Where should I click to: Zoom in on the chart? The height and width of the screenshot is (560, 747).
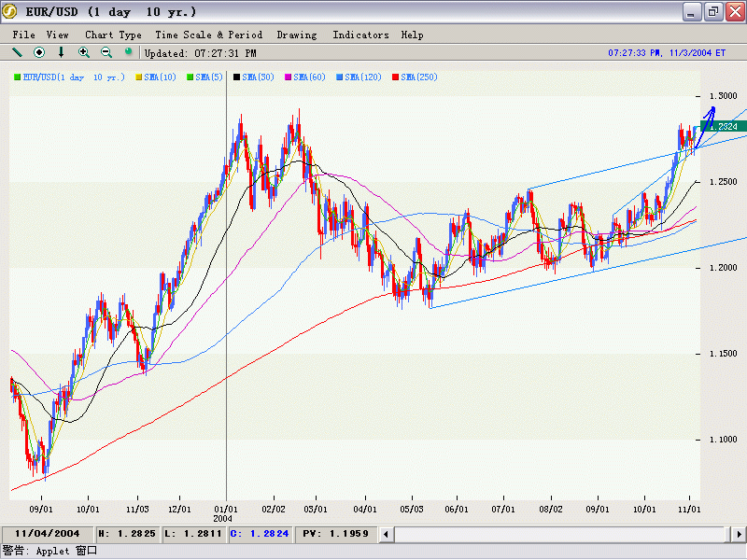tap(84, 52)
